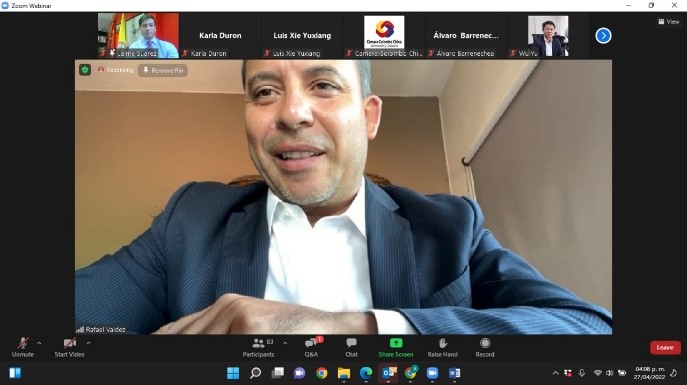Viewport: 687px width, 385px height.
Task: Select the Wu Yu video thumbnail
Action: pos(547,35)
